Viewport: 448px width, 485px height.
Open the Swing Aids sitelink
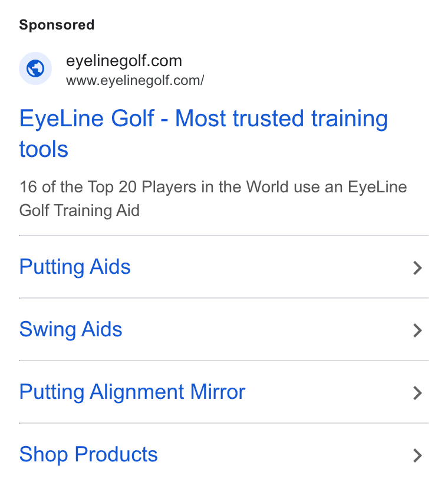pos(224,329)
